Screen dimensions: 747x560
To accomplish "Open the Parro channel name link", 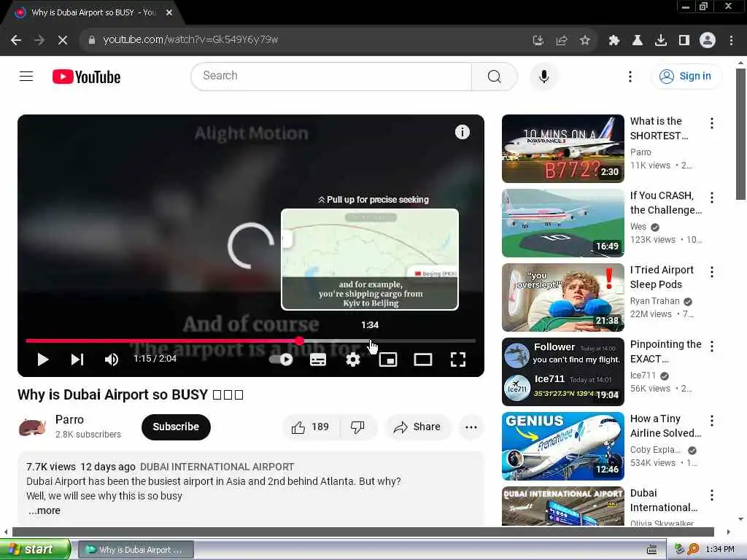I will tap(69, 419).
